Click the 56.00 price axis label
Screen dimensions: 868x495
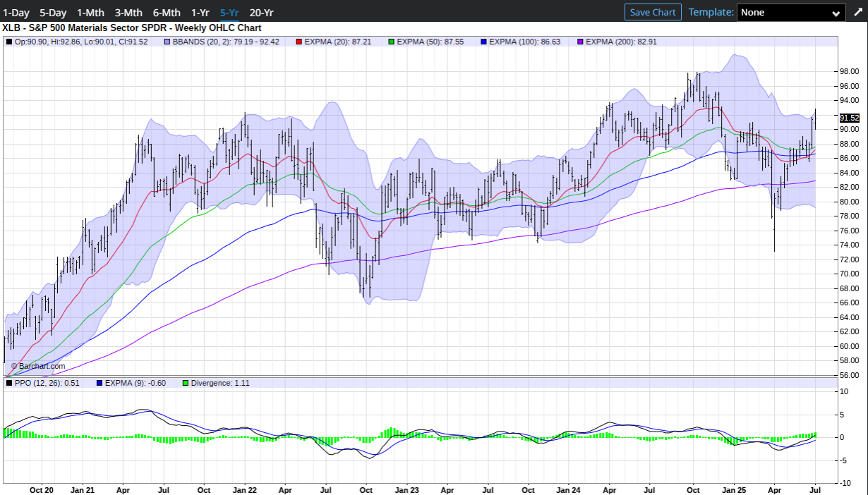click(x=849, y=375)
